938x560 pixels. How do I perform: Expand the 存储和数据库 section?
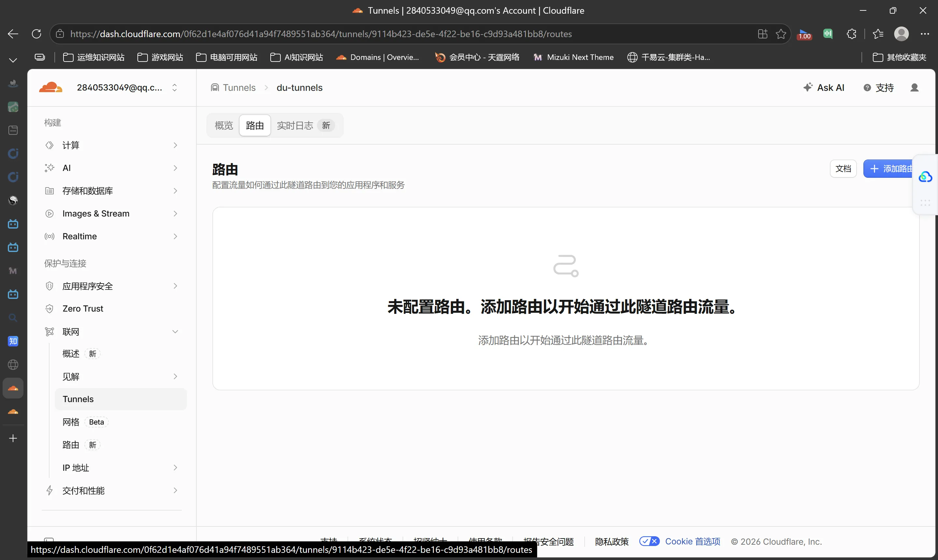coord(111,191)
